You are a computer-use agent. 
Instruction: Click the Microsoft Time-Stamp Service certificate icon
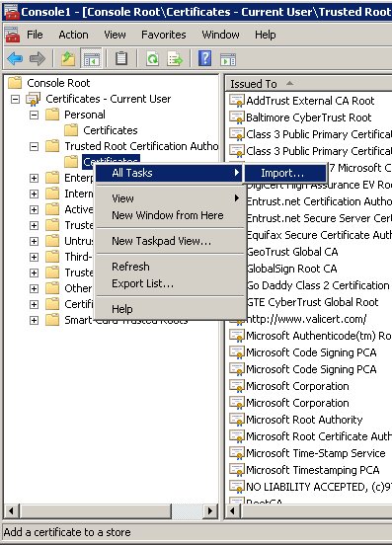click(237, 453)
